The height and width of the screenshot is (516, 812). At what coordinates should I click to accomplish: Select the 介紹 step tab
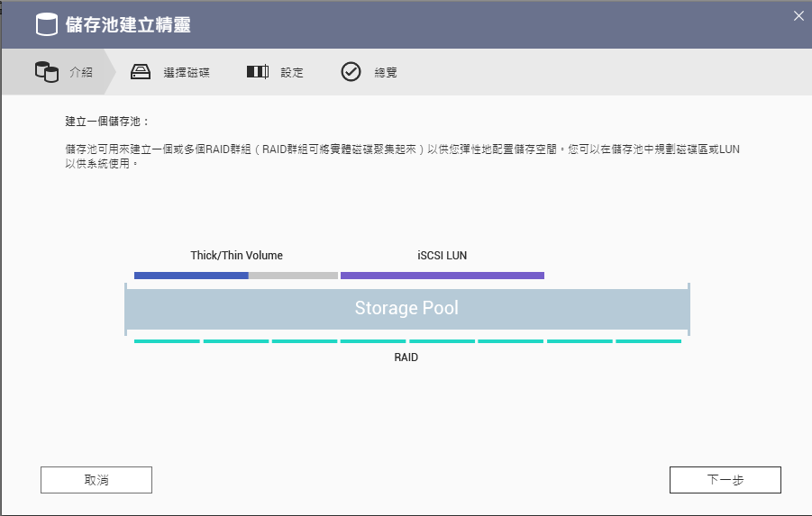point(58,72)
